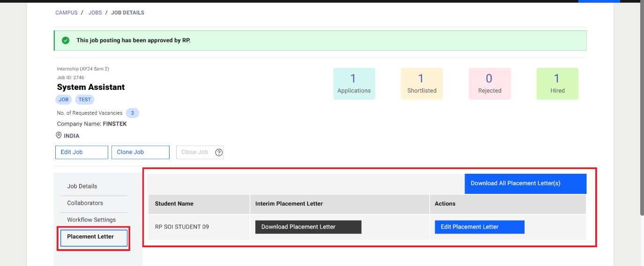Viewport: 644px width, 266px height.
Task: Click the Edit Placement Letter button
Action: click(x=479, y=227)
